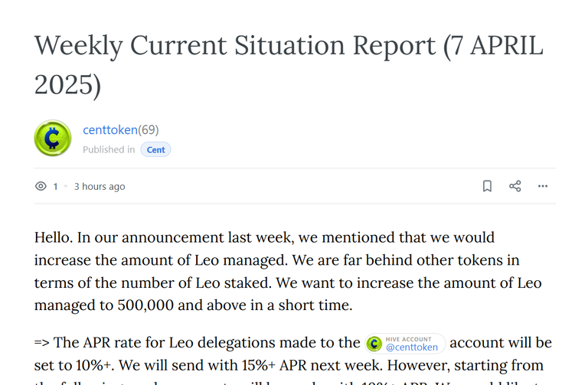This screenshot has height=385, width=588.
Task: Click the view count number 1
Action: point(55,186)
